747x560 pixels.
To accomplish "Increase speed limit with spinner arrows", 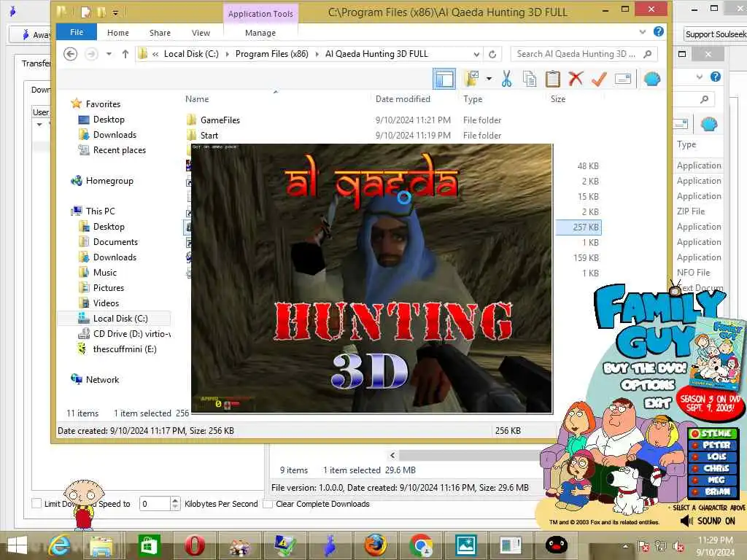I will (175, 500).
